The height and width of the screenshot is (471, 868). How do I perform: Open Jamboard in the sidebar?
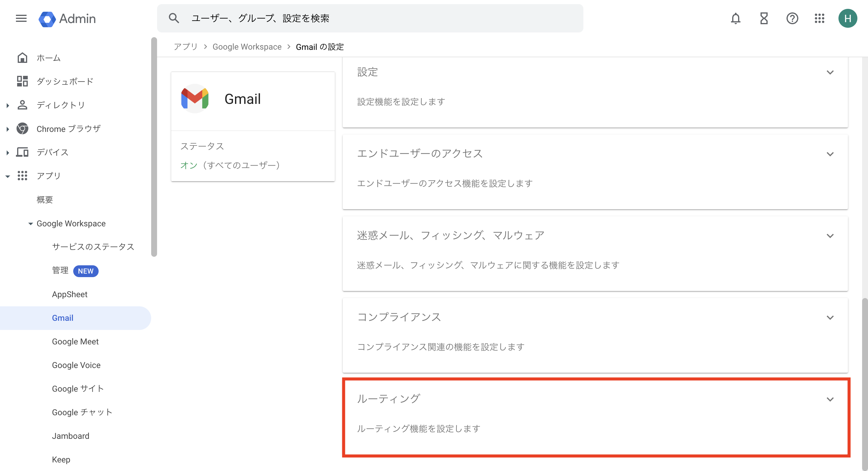click(71, 436)
